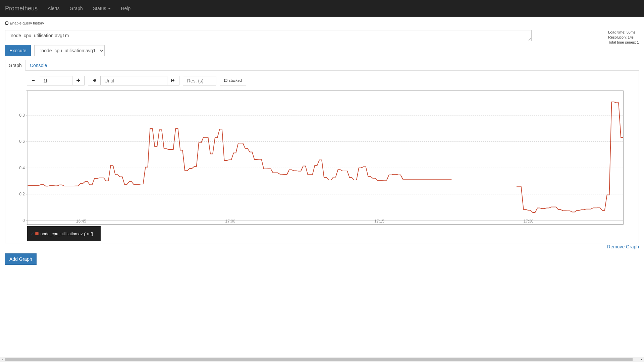Image resolution: width=644 pixels, height=362 pixels.
Task: Open the Help page
Action: (126, 8)
